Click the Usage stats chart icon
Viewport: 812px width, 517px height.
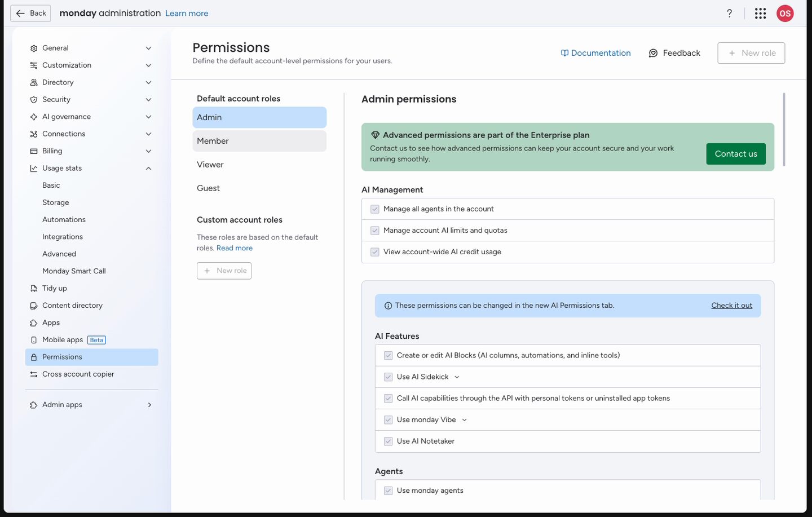[x=34, y=169]
